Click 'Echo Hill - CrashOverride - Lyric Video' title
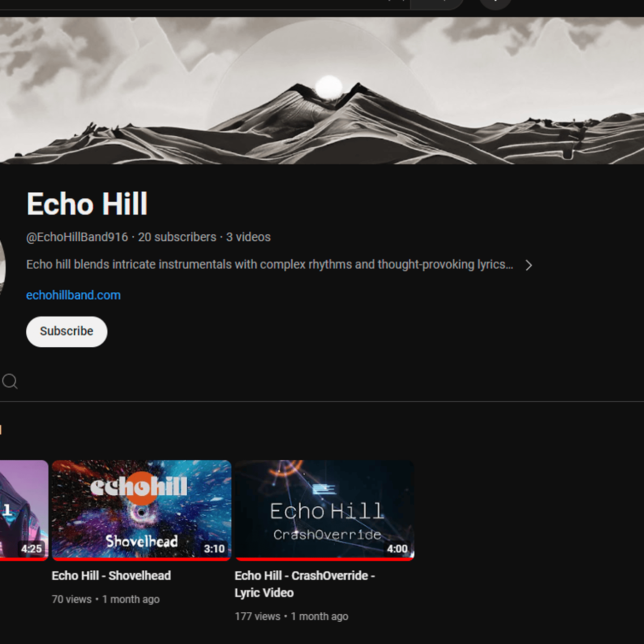The height and width of the screenshot is (644, 644). point(305,584)
